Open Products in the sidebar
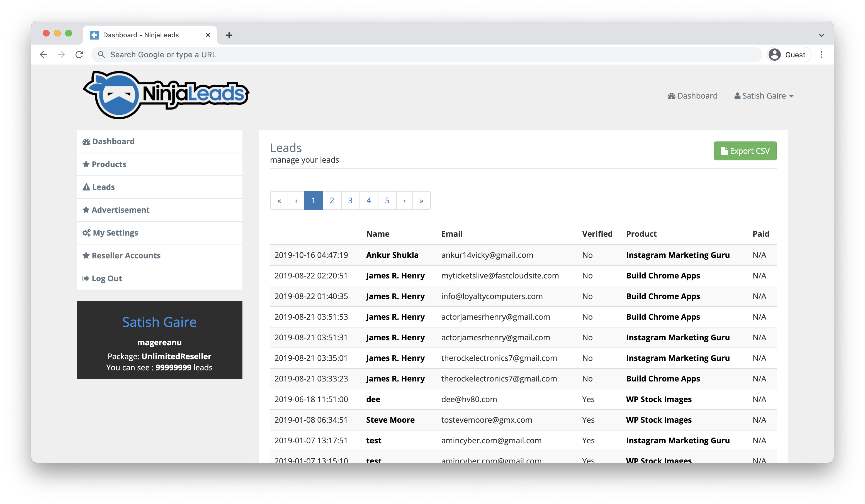 [160, 164]
